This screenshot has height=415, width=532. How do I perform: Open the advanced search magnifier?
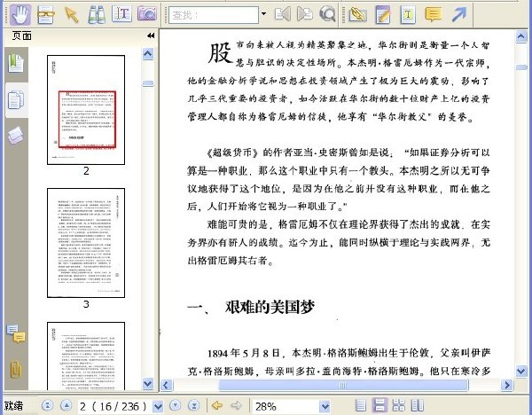pos(327,14)
